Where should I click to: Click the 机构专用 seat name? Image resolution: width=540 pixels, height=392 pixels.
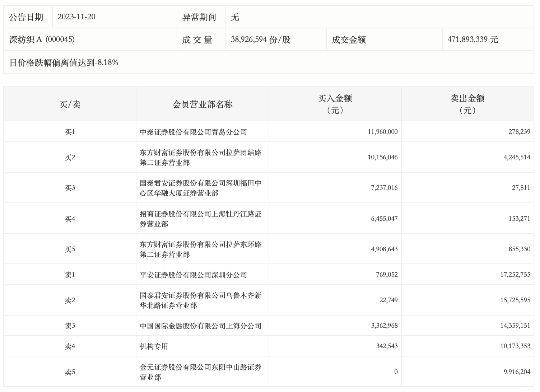pos(154,346)
